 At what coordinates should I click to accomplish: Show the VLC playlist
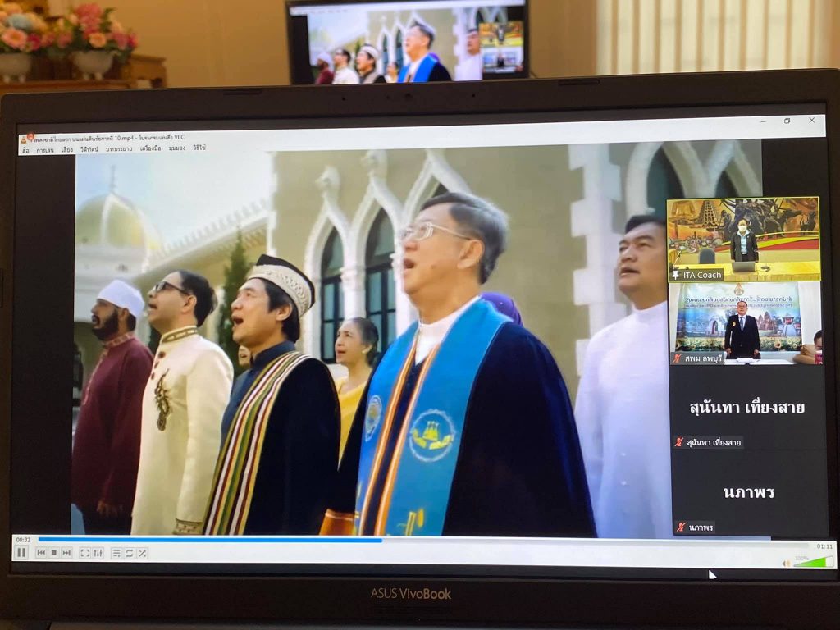(116, 554)
